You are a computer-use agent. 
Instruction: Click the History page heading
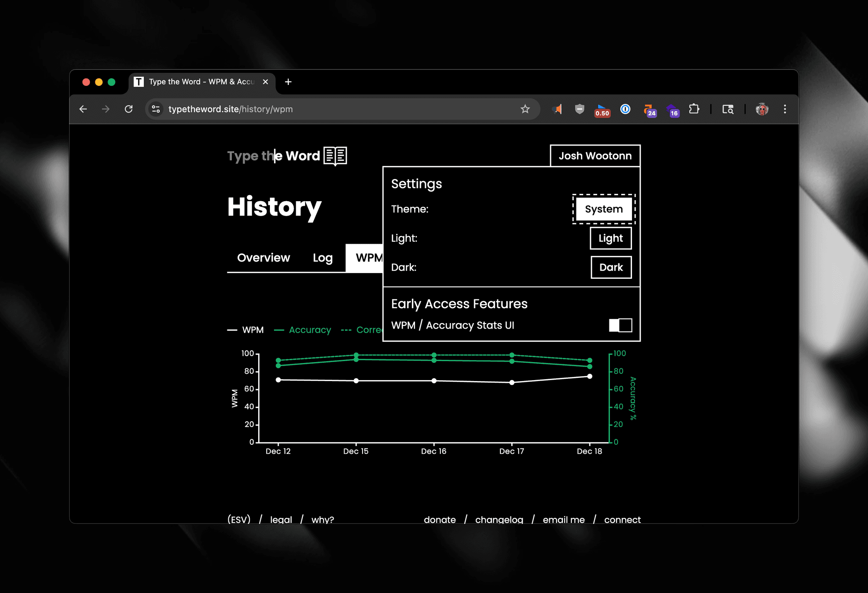pos(274,207)
